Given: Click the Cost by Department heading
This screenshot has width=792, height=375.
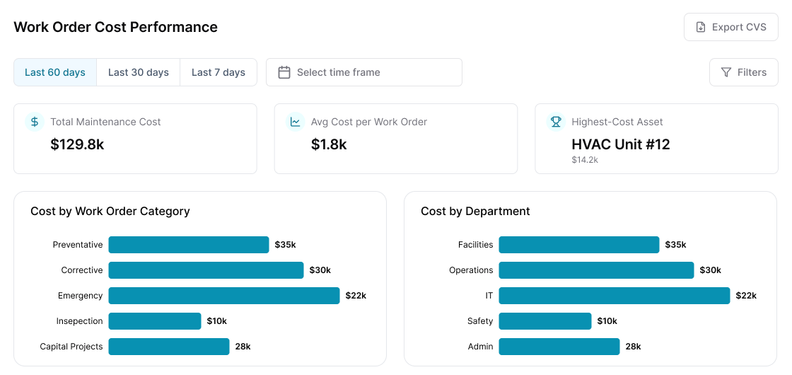Looking at the screenshot, I should pyautogui.click(x=475, y=211).
